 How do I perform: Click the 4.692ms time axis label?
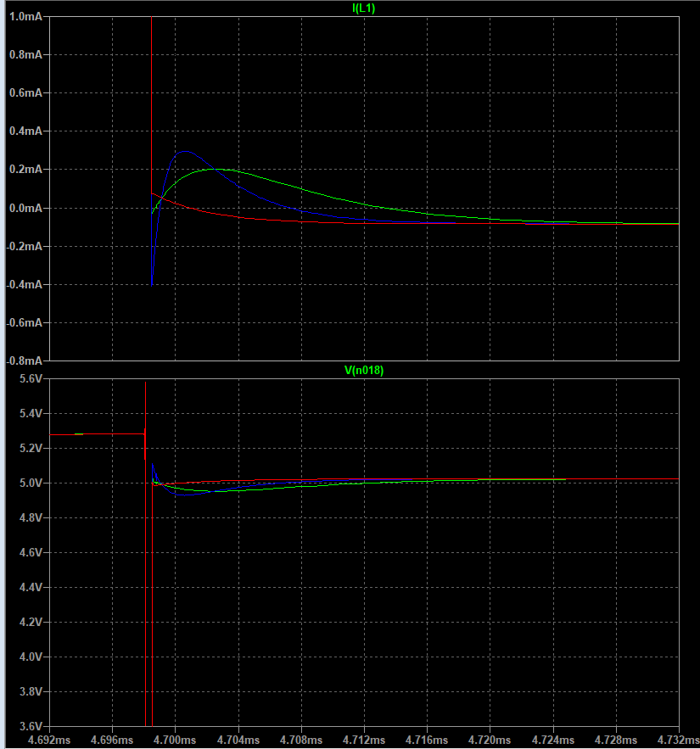pos(49,740)
